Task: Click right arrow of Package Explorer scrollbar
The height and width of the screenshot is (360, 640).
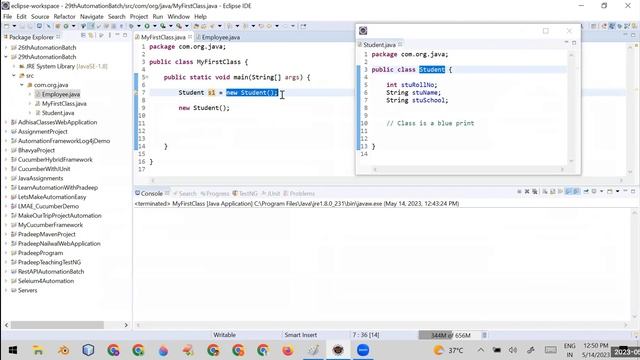Action: pyautogui.click(x=126, y=325)
